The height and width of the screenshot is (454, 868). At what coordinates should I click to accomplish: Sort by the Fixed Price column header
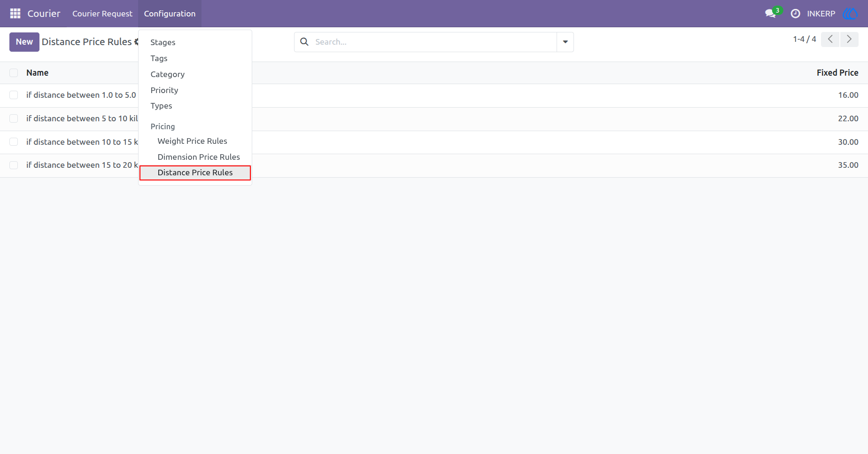(x=837, y=73)
